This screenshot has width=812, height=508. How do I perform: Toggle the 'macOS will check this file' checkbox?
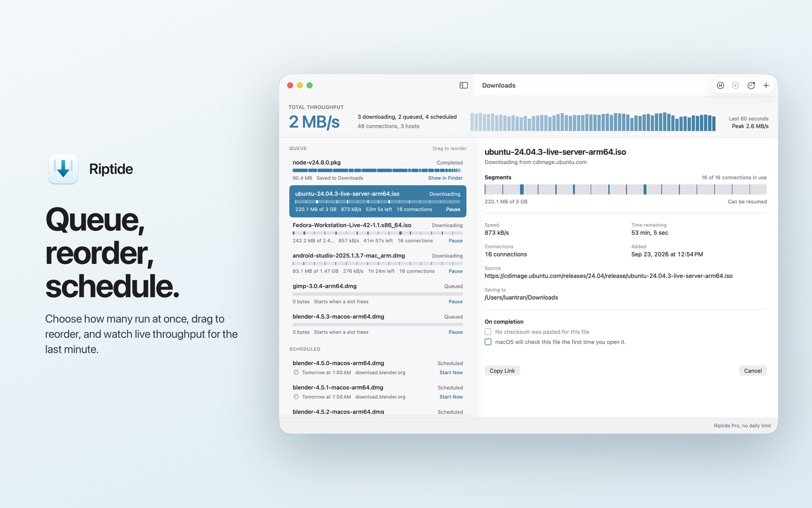click(x=488, y=342)
